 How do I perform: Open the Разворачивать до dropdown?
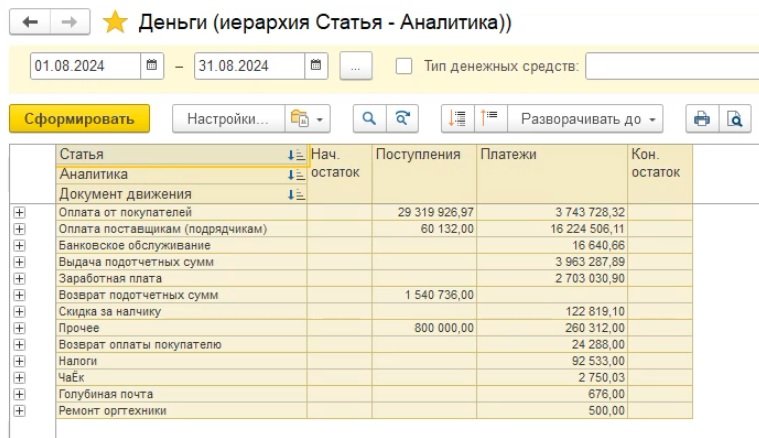point(585,119)
